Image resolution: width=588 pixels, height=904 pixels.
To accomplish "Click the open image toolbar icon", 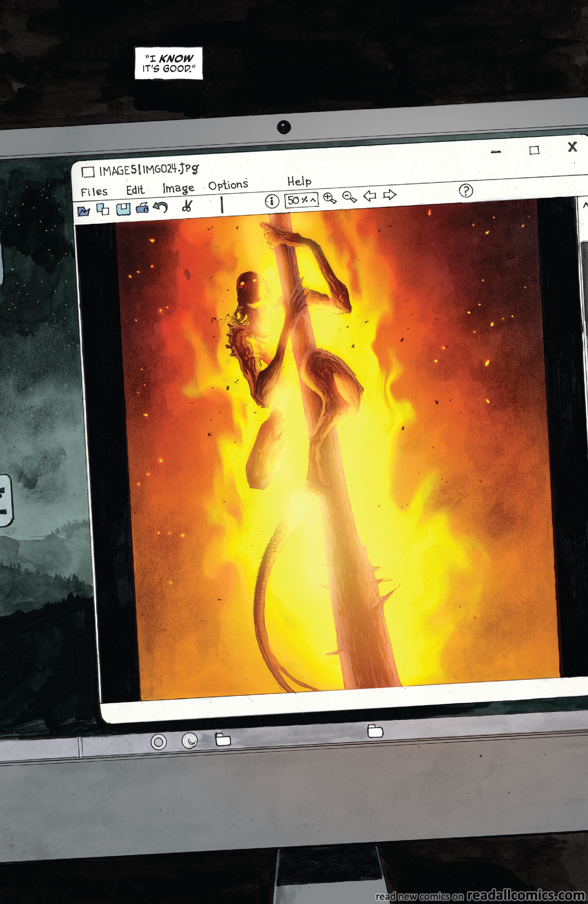I will 84,211.
